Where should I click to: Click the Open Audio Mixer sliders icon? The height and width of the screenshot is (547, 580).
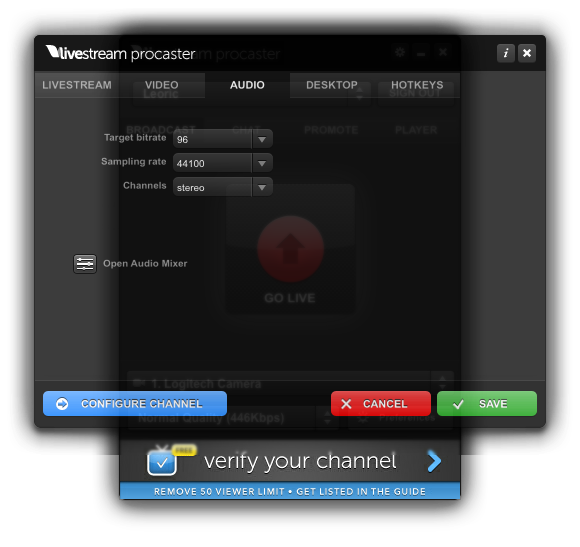pos(85,264)
